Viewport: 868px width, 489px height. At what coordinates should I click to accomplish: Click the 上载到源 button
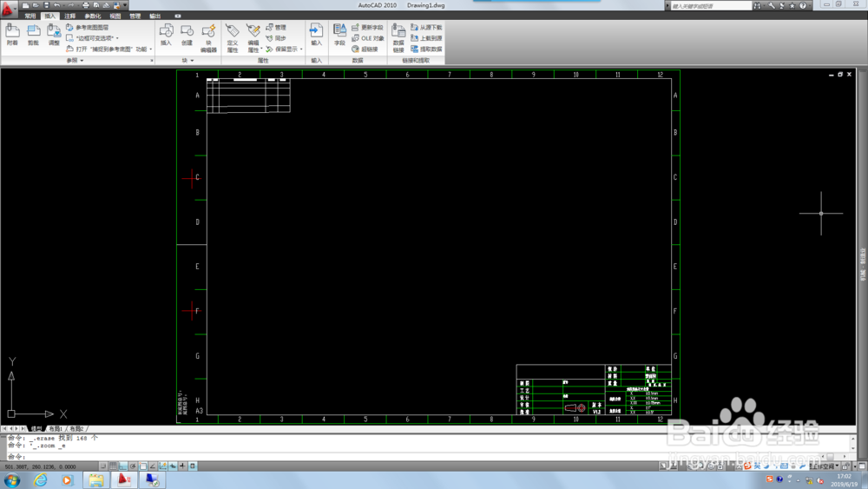(x=426, y=38)
